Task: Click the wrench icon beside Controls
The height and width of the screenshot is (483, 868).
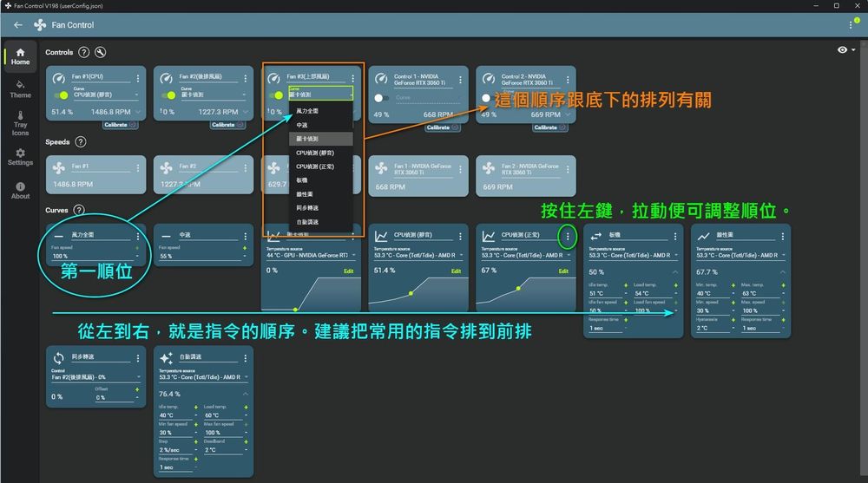Action: [x=100, y=52]
